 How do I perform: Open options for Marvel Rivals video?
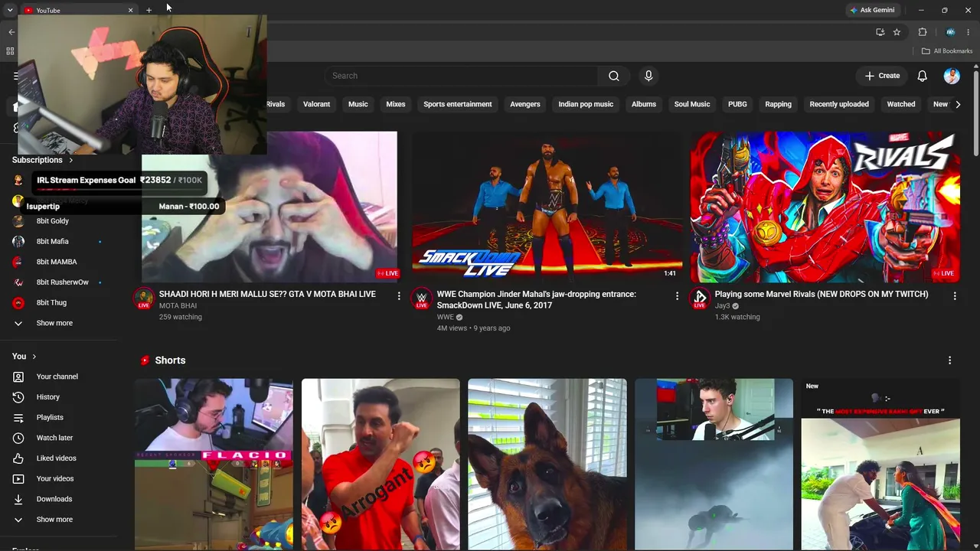coord(955,296)
